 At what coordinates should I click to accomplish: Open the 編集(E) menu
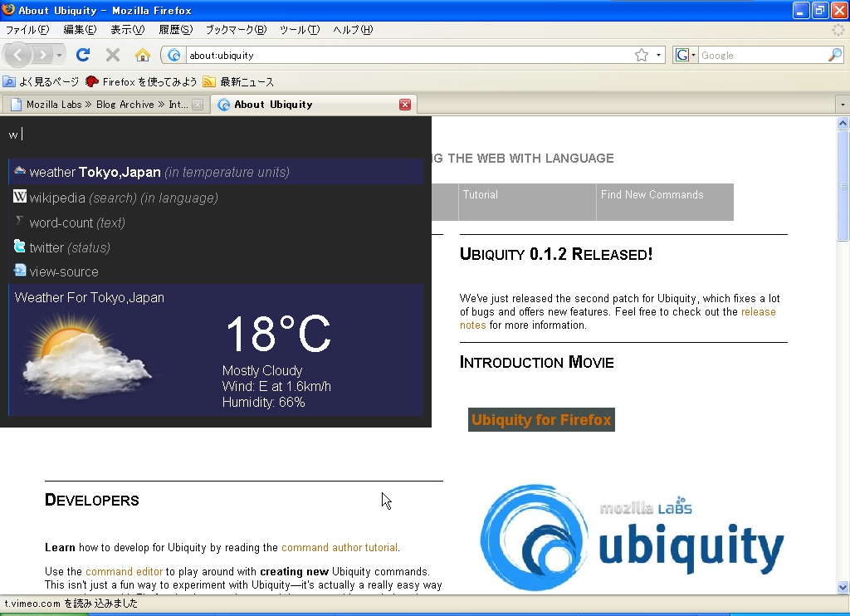click(80, 30)
